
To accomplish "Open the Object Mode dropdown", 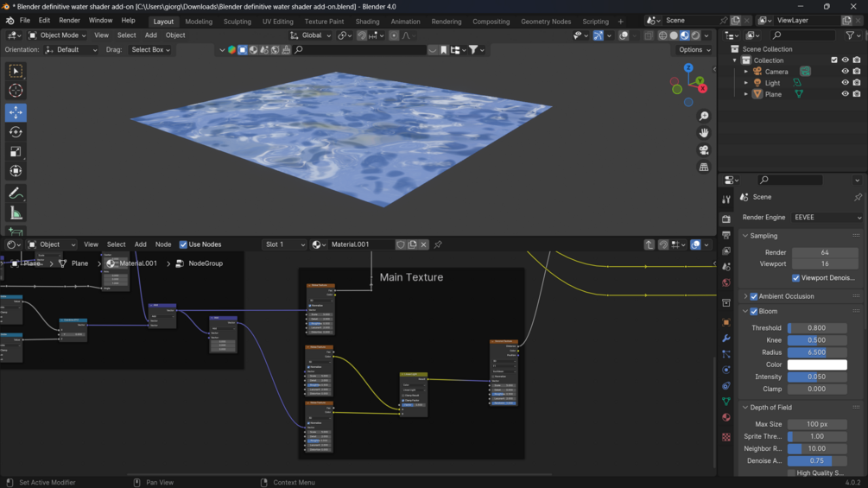I will [x=58, y=35].
